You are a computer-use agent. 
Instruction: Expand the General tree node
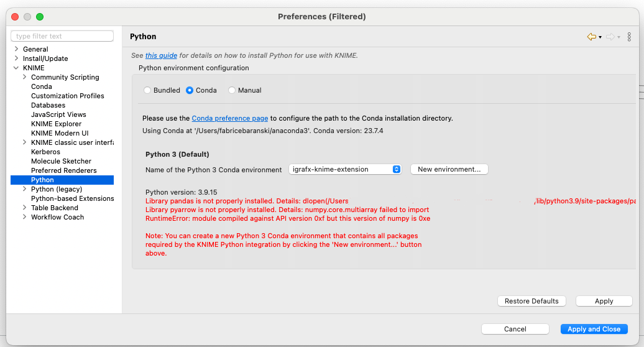[16, 49]
